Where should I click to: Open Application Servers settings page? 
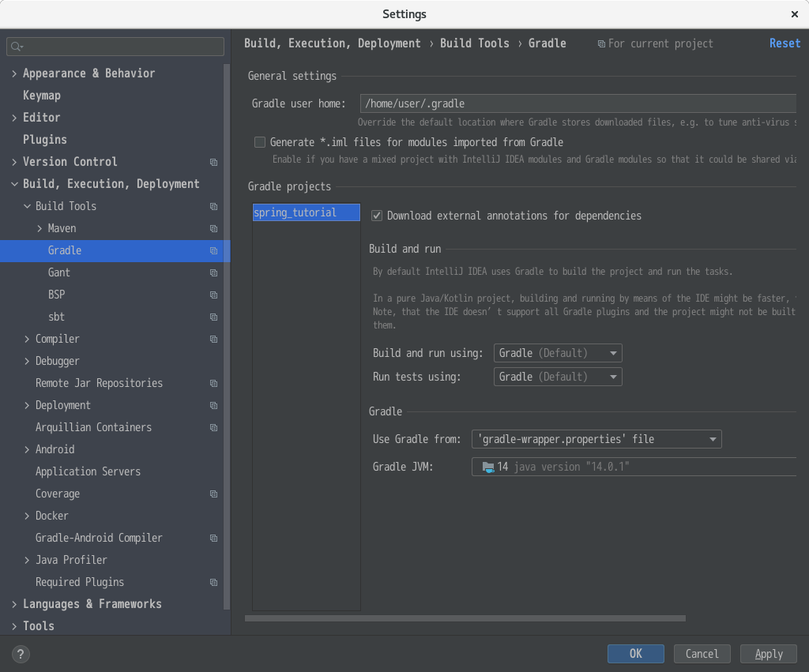pos(88,471)
